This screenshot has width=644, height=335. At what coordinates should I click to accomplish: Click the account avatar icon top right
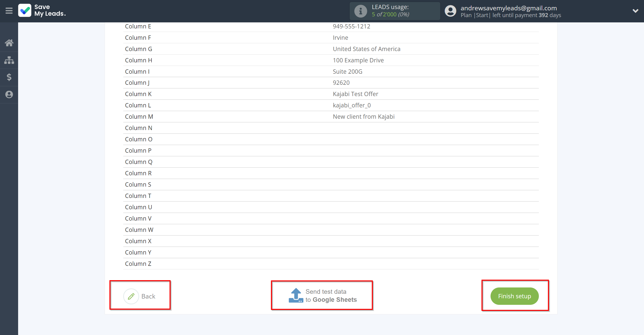click(451, 11)
